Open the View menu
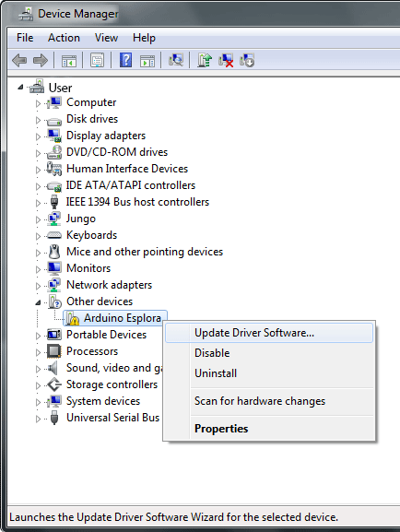 (x=106, y=38)
